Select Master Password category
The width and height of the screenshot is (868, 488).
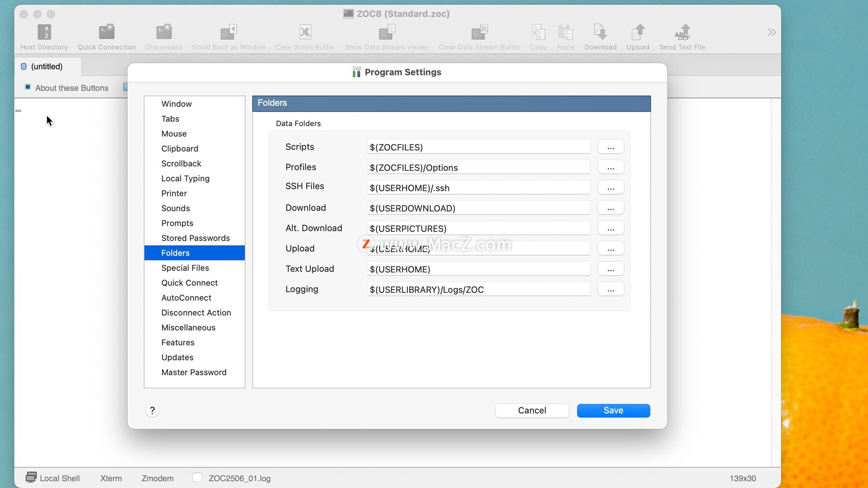194,372
